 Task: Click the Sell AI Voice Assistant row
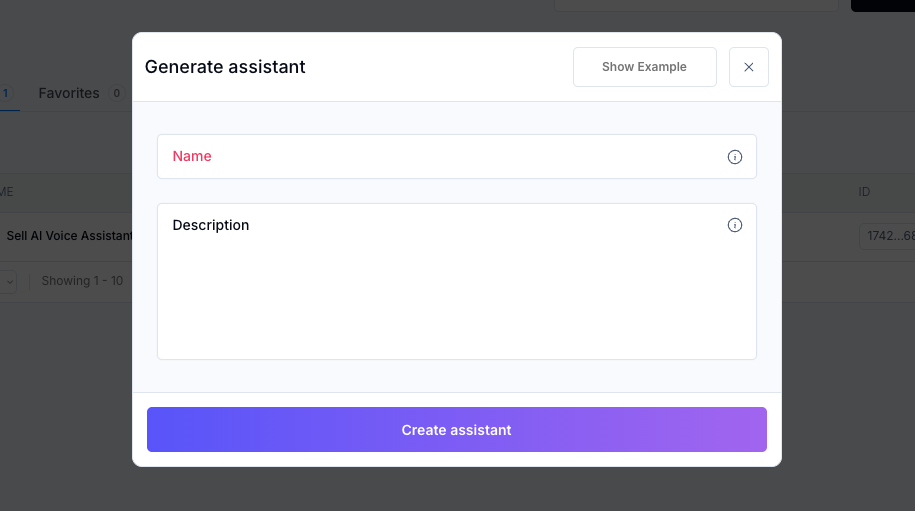pos(68,236)
